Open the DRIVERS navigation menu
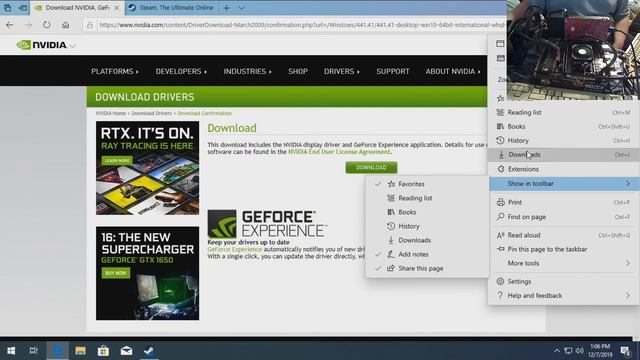This screenshot has height=360, width=640. pos(342,71)
